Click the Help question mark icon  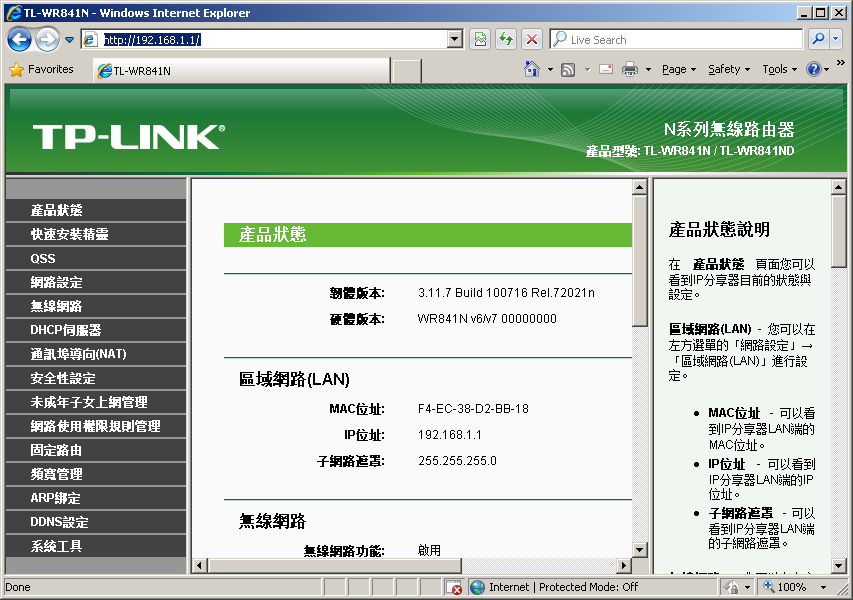pos(814,70)
